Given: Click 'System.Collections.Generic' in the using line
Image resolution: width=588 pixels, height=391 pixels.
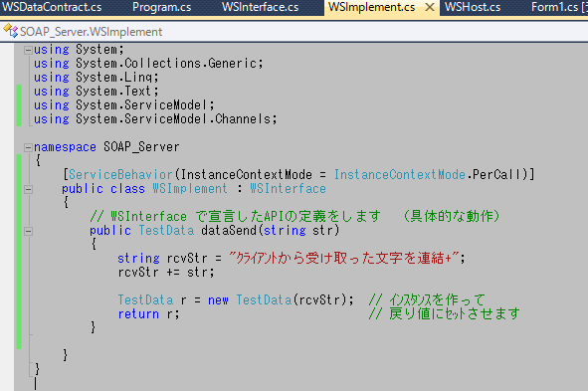Looking at the screenshot, I should pos(166,64).
